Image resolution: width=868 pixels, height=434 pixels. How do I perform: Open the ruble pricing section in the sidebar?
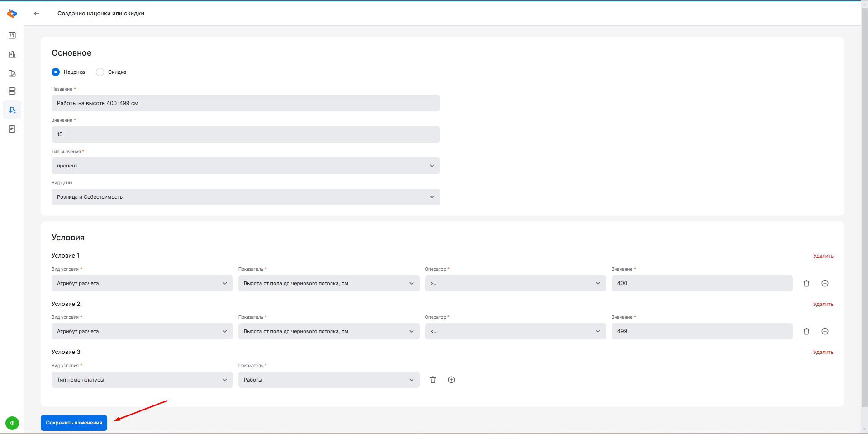point(12,110)
